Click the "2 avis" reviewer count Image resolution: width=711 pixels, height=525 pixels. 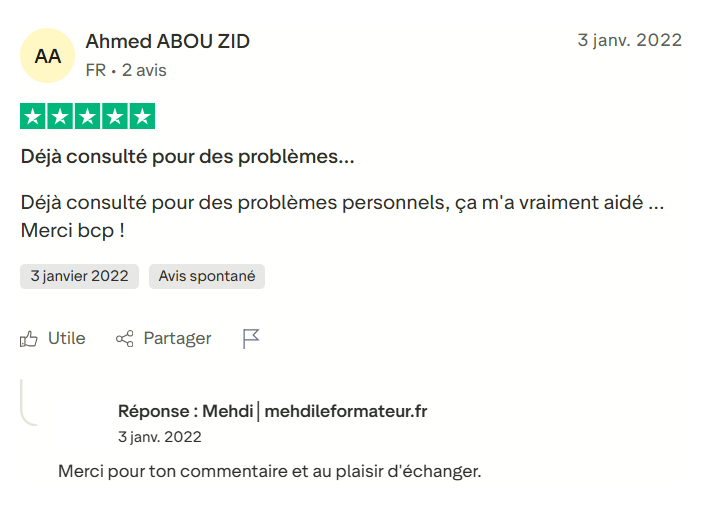coord(144,70)
